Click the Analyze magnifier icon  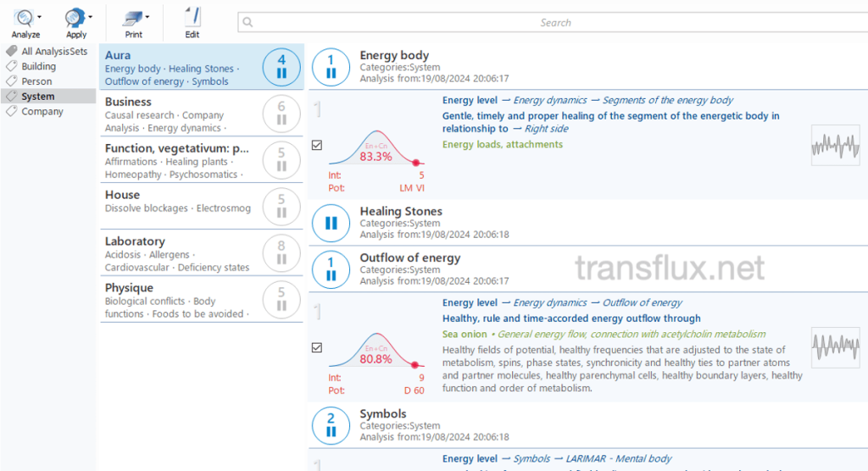tap(23, 17)
